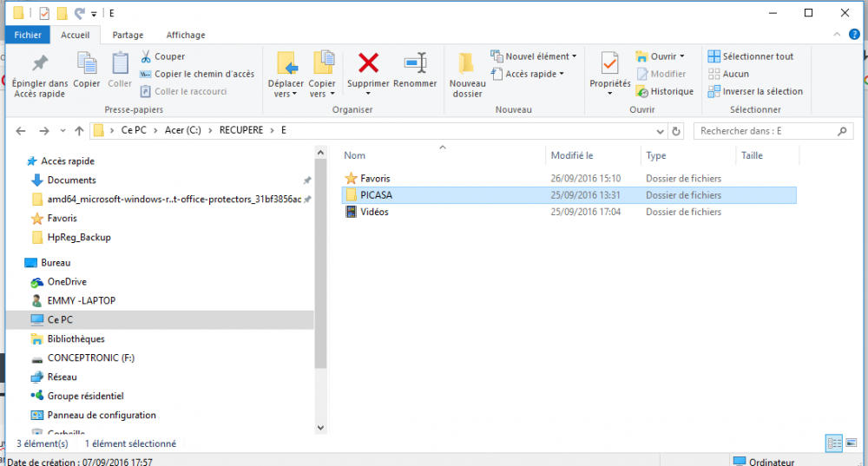Screen dimensions: 868x466
Task: Open Copier vers menu
Action: [322, 75]
